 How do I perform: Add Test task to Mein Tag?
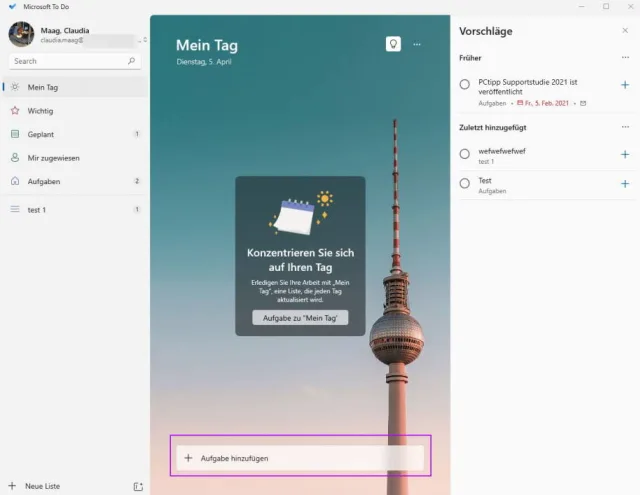[625, 184]
